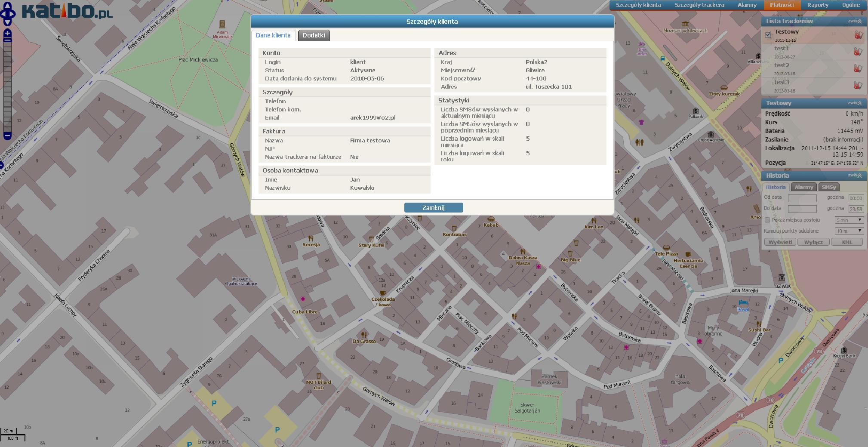The height and width of the screenshot is (447, 868).
Task: Pan the map right with the arrow control
Action: tap(12, 15)
